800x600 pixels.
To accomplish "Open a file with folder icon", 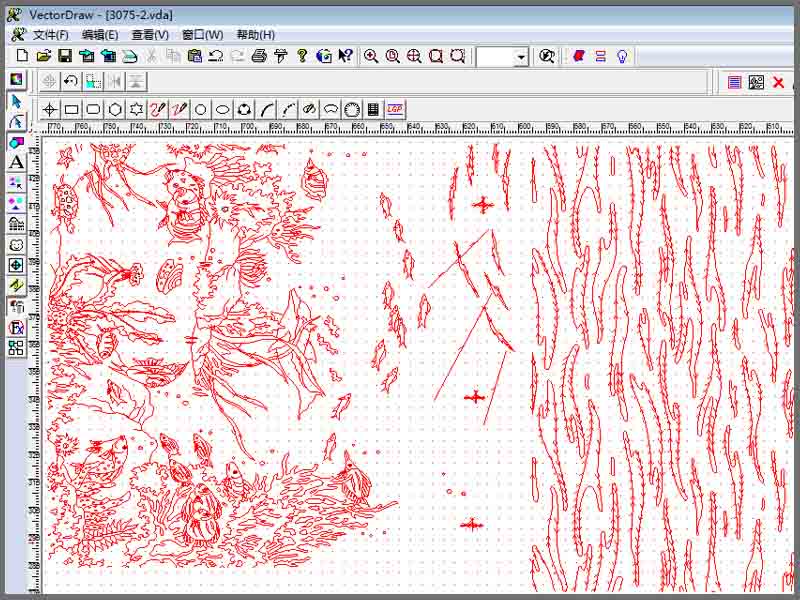I will click(x=43, y=56).
